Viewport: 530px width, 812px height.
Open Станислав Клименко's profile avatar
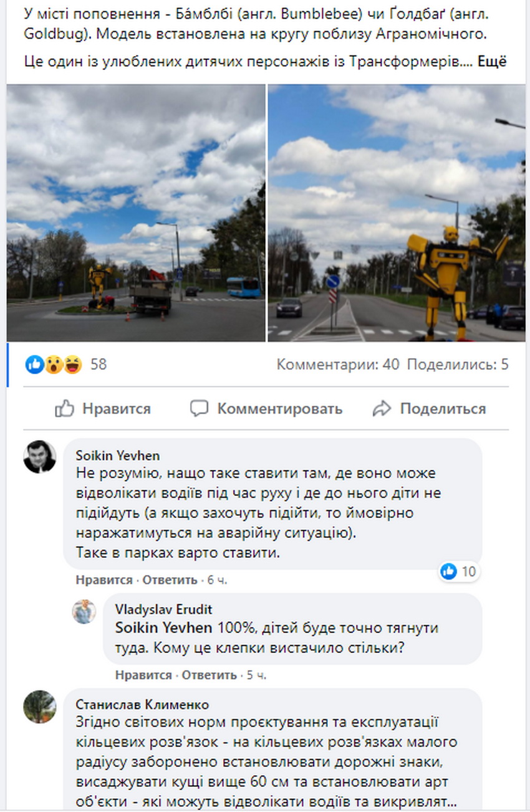[40, 707]
